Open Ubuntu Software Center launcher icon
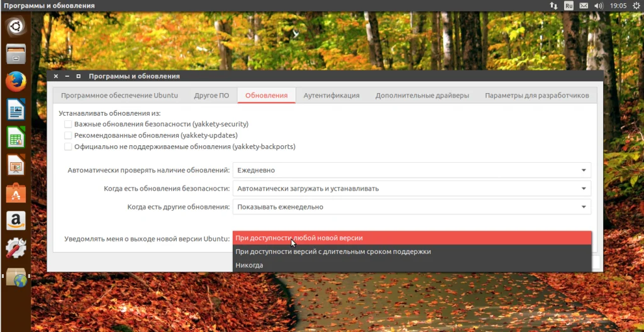 (x=16, y=192)
